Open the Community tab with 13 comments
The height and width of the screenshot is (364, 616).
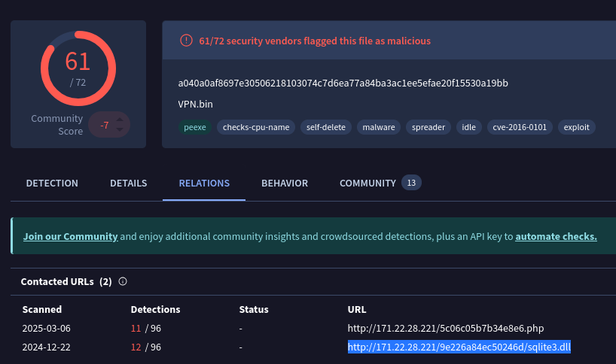[367, 183]
